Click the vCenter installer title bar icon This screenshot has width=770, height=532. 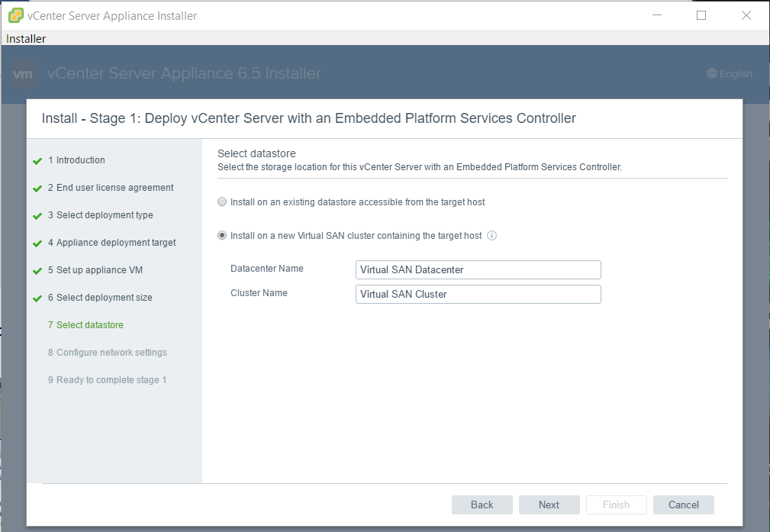coord(16,15)
